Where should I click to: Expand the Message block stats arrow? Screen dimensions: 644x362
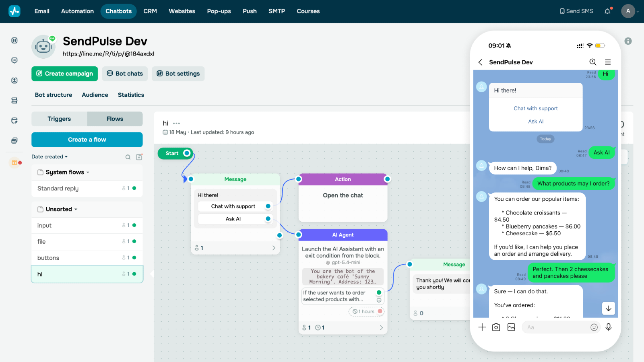click(274, 248)
